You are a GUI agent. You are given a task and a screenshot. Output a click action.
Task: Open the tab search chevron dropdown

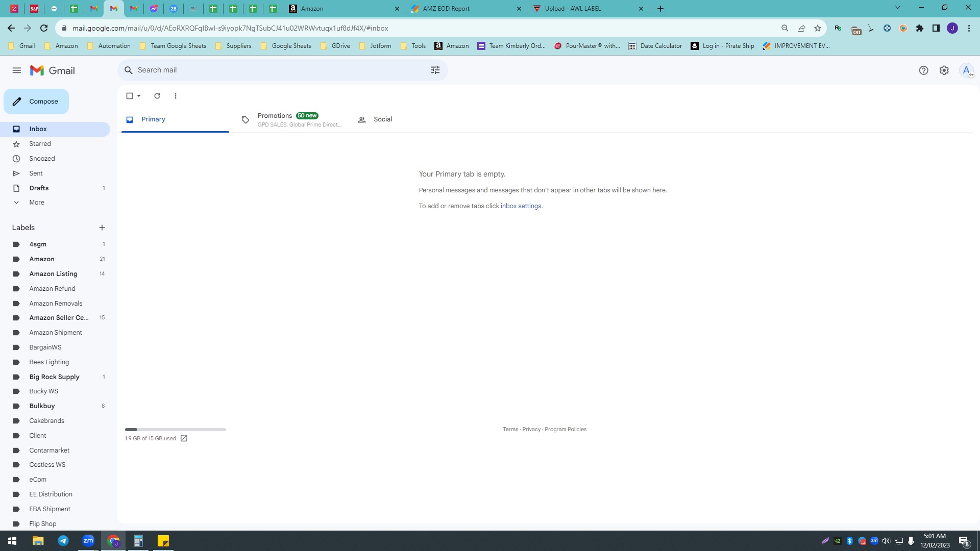point(898,8)
